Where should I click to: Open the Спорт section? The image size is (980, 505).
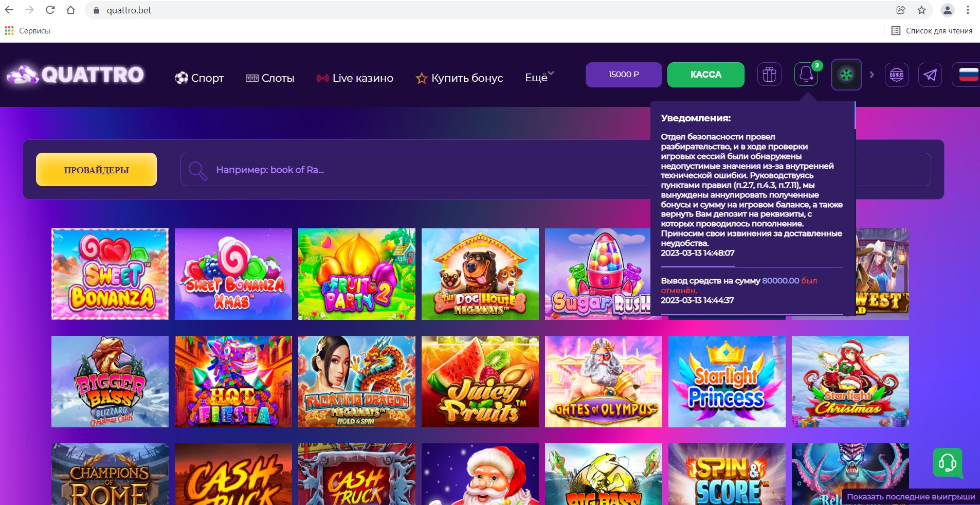pos(199,78)
